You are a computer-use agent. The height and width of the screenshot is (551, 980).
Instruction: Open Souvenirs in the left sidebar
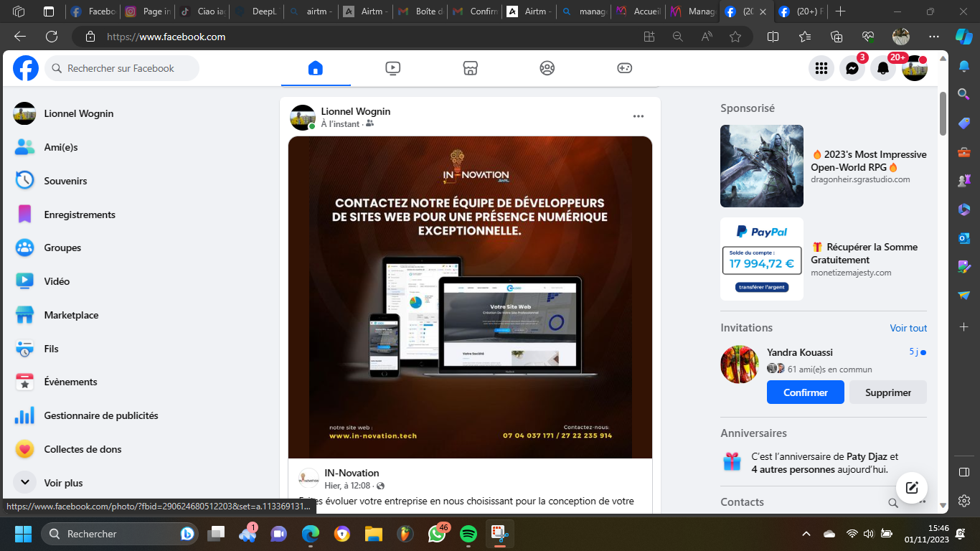point(65,181)
